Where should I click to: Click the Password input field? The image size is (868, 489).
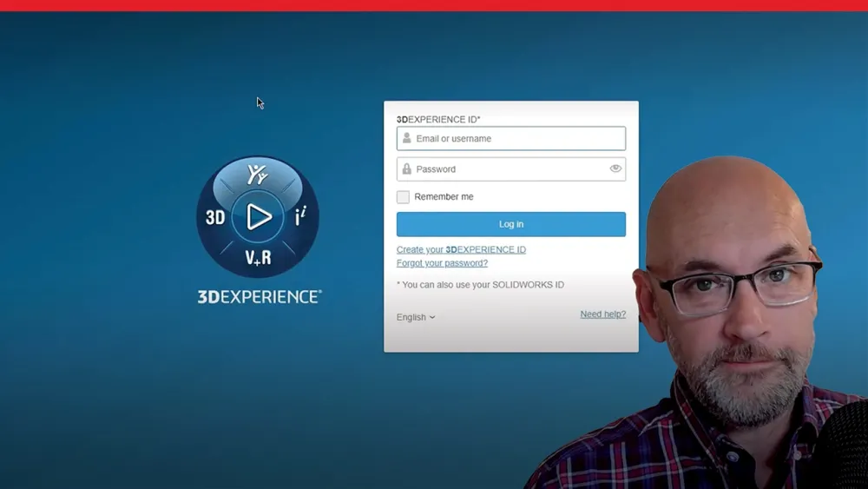511,169
